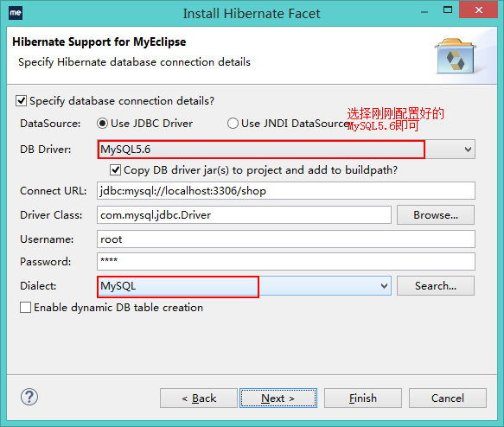Proceed with the 'Next >' button
This screenshot has width=504, height=427.
[x=278, y=398]
